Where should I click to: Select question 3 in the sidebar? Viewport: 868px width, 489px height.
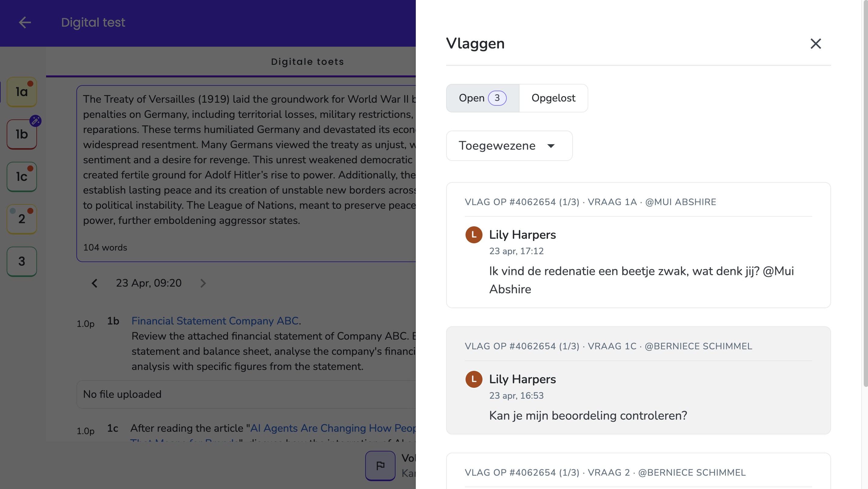(22, 262)
